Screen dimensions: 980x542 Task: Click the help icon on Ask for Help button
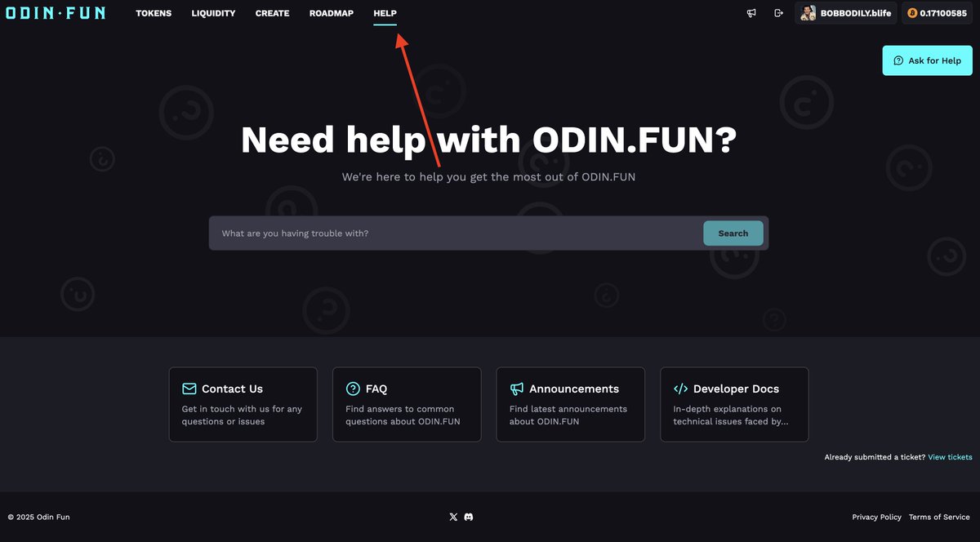(x=898, y=60)
